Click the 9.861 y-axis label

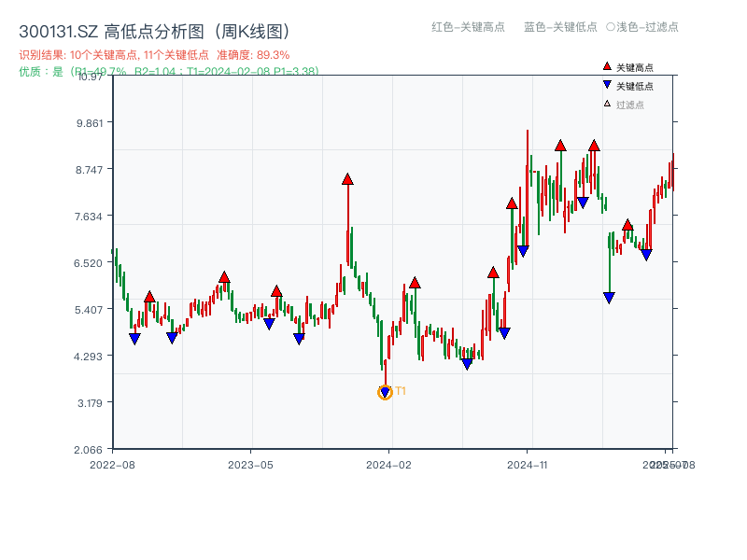click(x=90, y=123)
